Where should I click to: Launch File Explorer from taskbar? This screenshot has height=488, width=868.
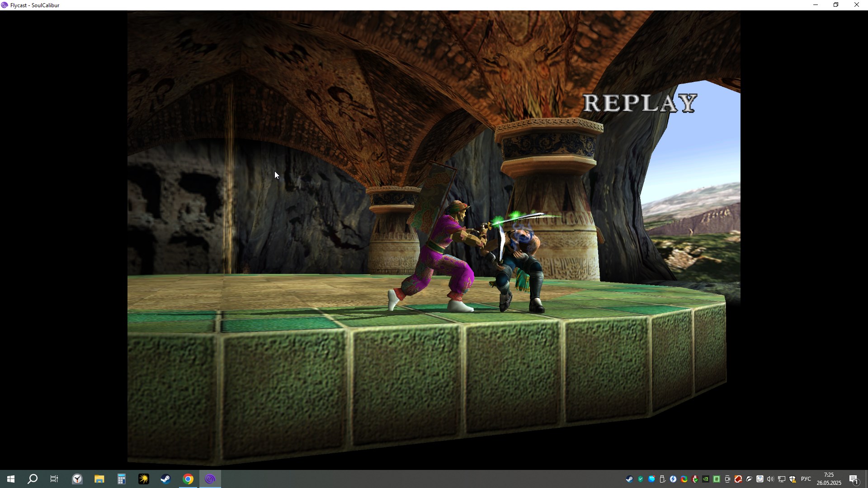pos(99,479)
